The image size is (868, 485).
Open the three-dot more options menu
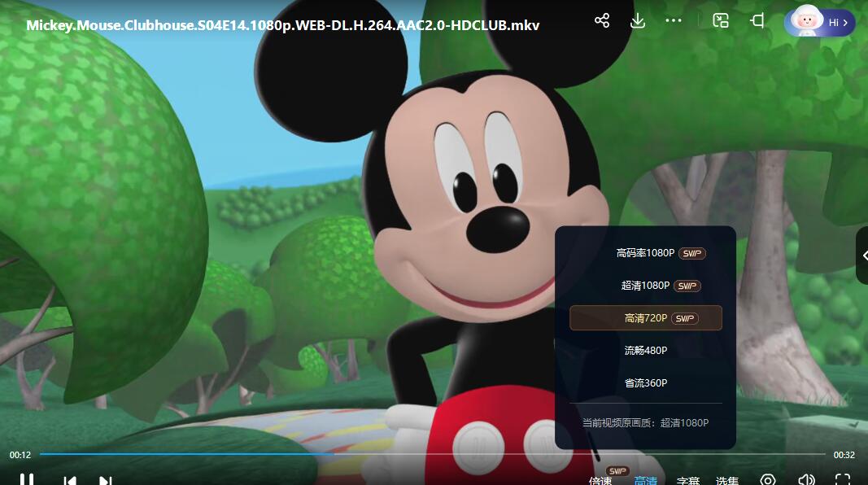pyautogui.click(x=674, y=21)
